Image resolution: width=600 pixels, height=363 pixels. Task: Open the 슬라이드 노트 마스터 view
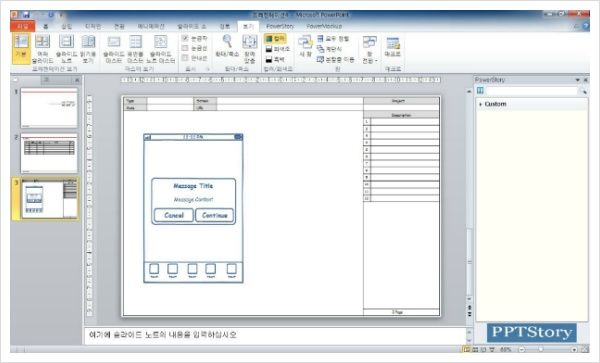click(x=161, y=49)
